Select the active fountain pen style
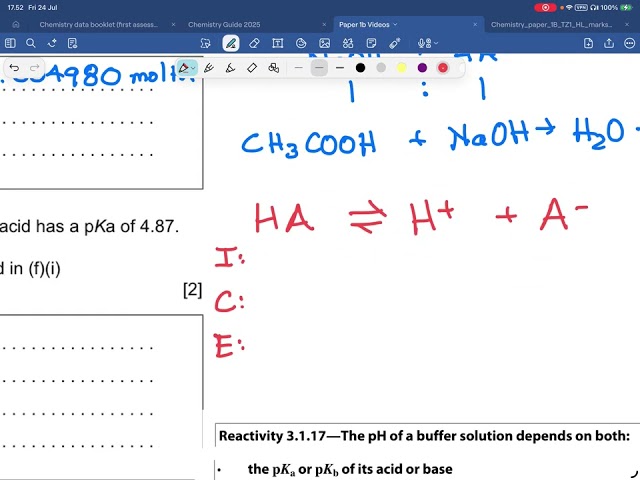Viewport: 640px width, 480px height. point(184,68)
